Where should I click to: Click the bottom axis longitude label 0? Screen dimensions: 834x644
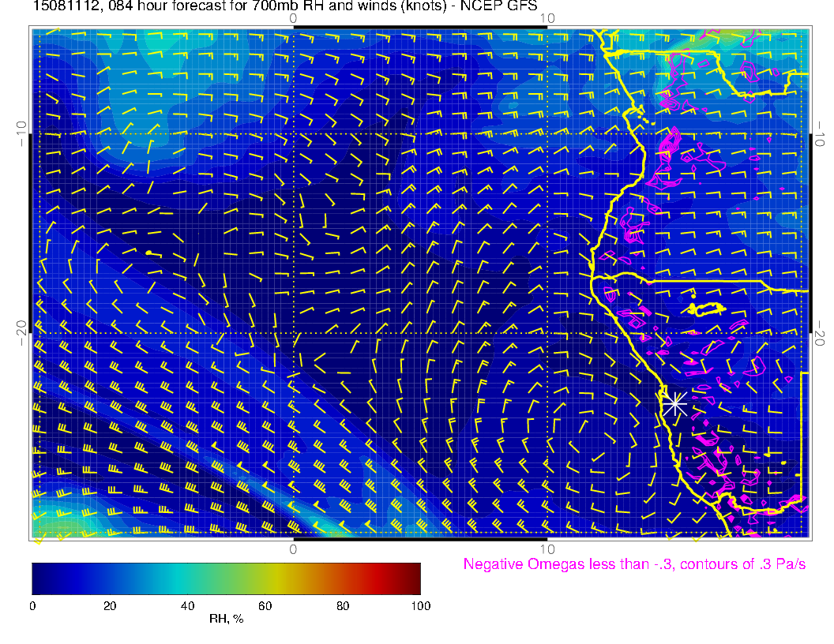pyautogui.click(x=293, y=549)
